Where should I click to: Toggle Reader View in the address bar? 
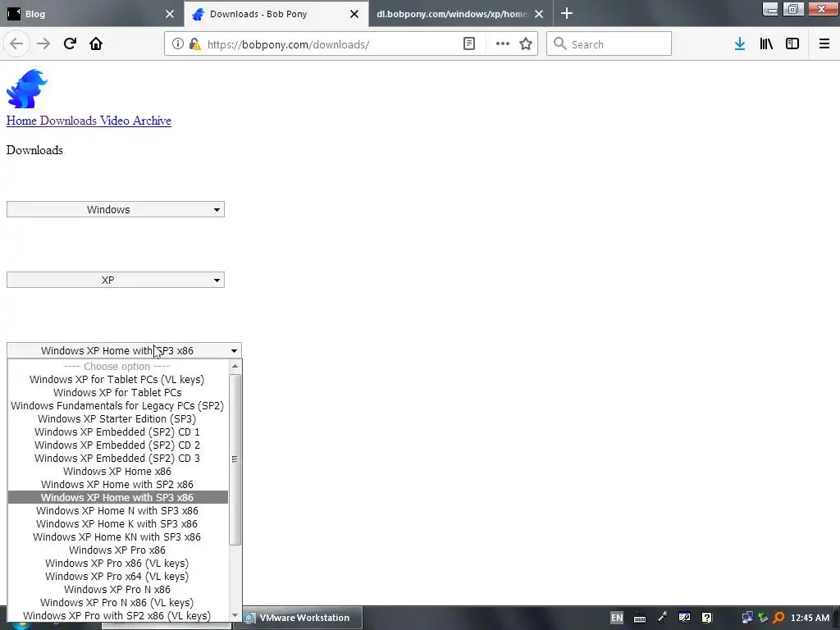[x=469, y=44]
